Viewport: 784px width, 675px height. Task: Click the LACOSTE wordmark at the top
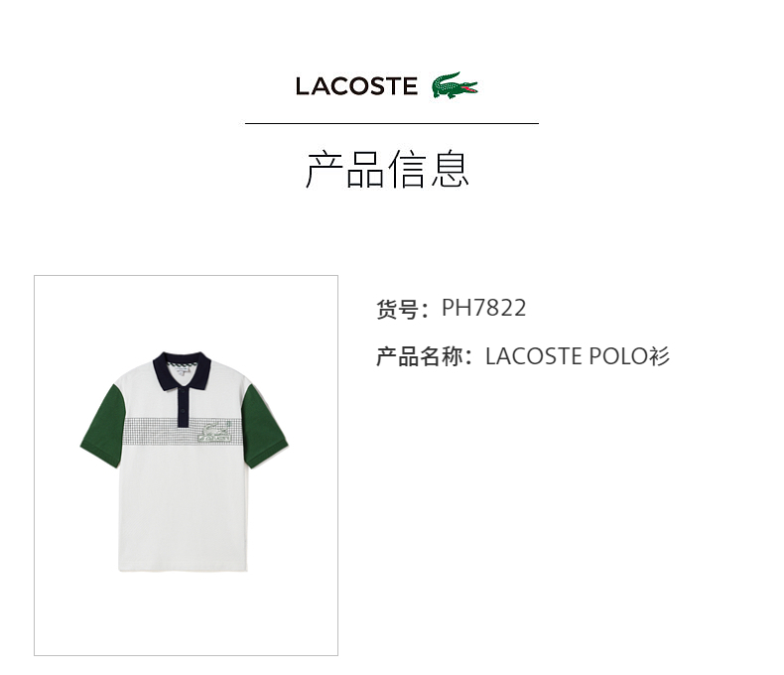coord(356,86)
